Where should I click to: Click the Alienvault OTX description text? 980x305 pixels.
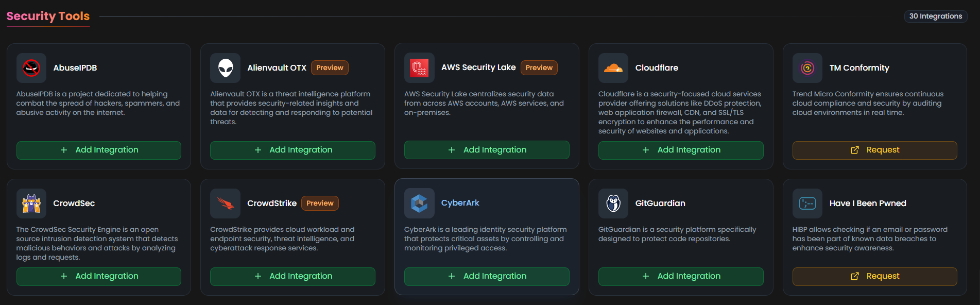click(x=291, y=108)
